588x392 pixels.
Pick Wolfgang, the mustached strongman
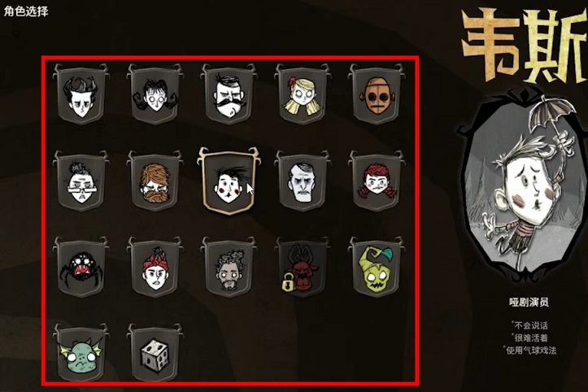coord(229,94)
